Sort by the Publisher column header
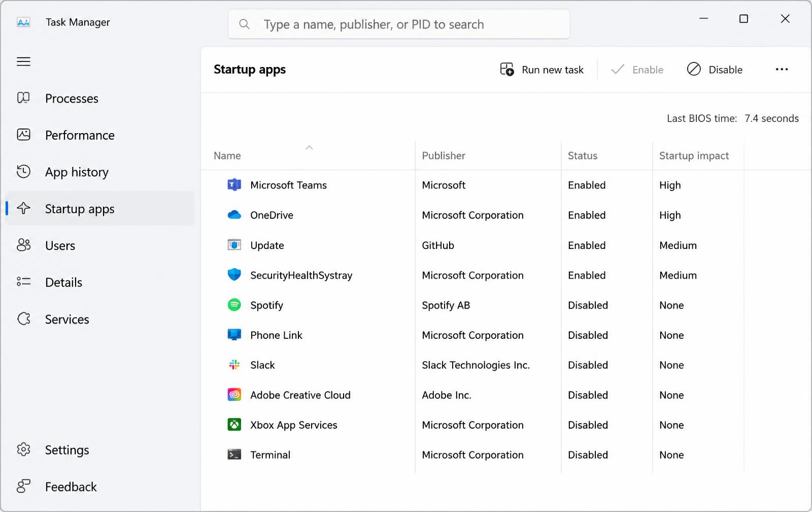Image resolution: width=812 pixels, height=512 pixels. pyautogui.click(x=444, y=156)
